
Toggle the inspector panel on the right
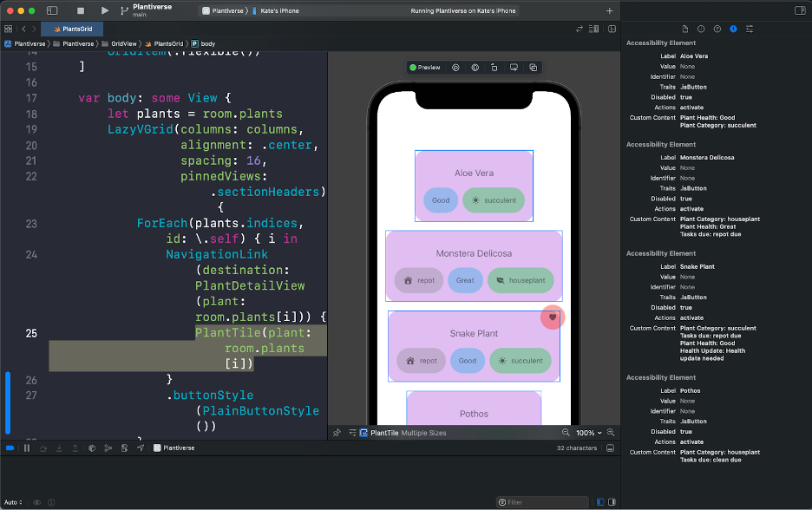(800, 10)
